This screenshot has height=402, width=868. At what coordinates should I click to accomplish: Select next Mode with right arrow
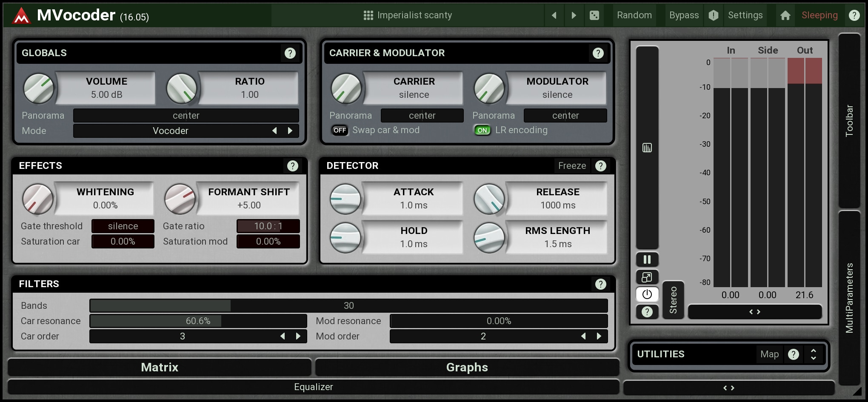pyautogui.click(x=290, y=131)
